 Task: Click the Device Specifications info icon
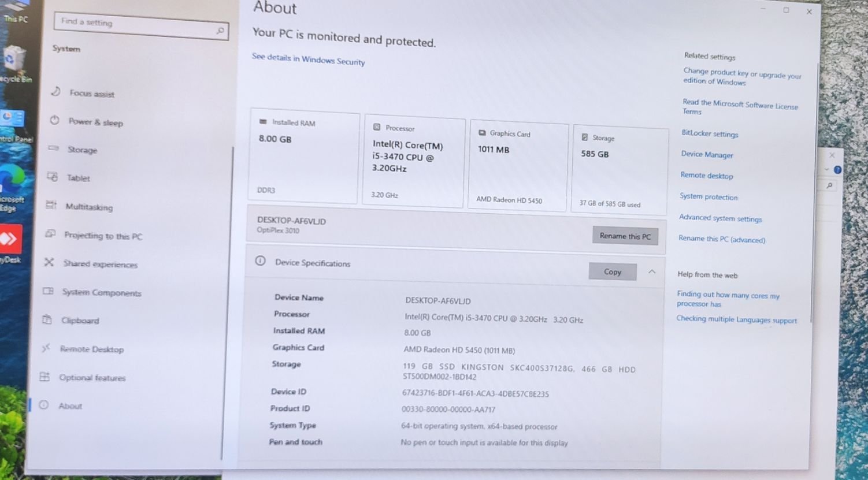point(261,261)
